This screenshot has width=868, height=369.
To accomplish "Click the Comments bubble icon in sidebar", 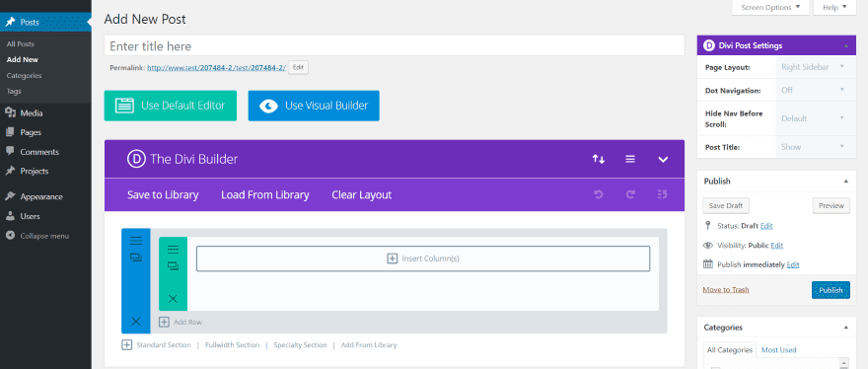I will [x=10, y=151].
